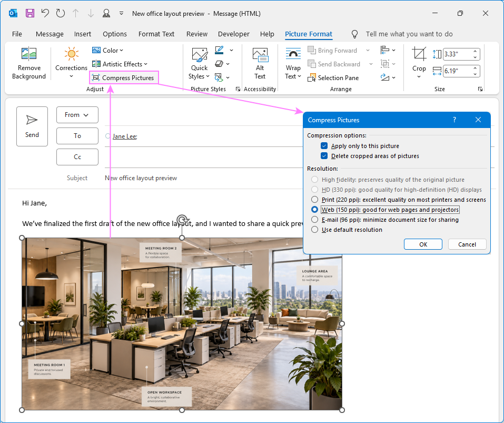Click the contact person icon in title bar
Image resolution: width=504 pixels, height=423 pixels.
106,13
